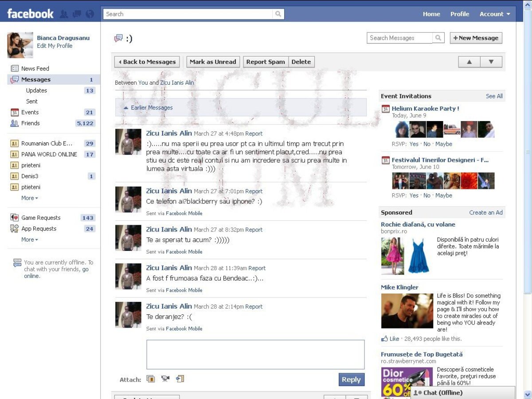Attach a video using the camera icon
Viewport: 532px width, 399px height.
165,379
